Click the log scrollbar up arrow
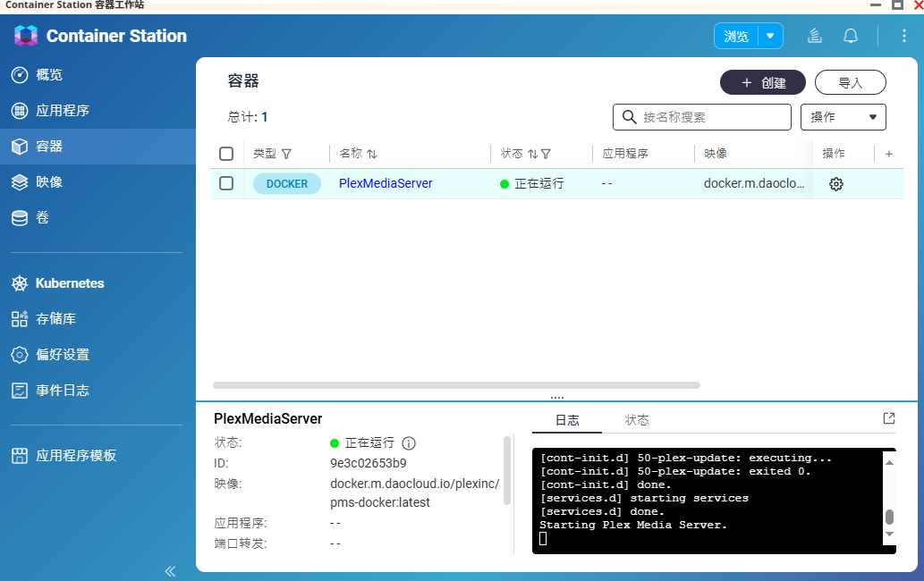Viewport: 924px width, 581px height. tap(889, 463)
